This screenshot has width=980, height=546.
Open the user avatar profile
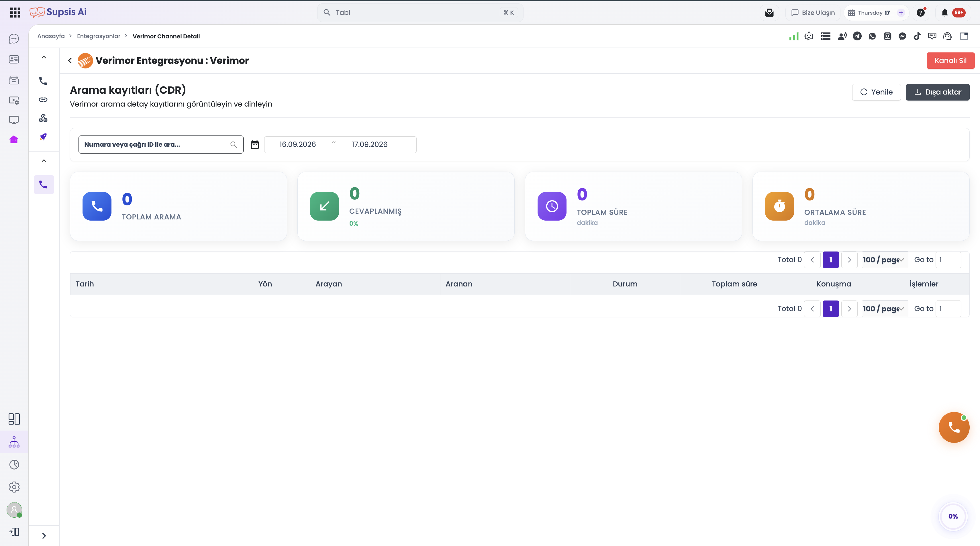click(14, 510)
